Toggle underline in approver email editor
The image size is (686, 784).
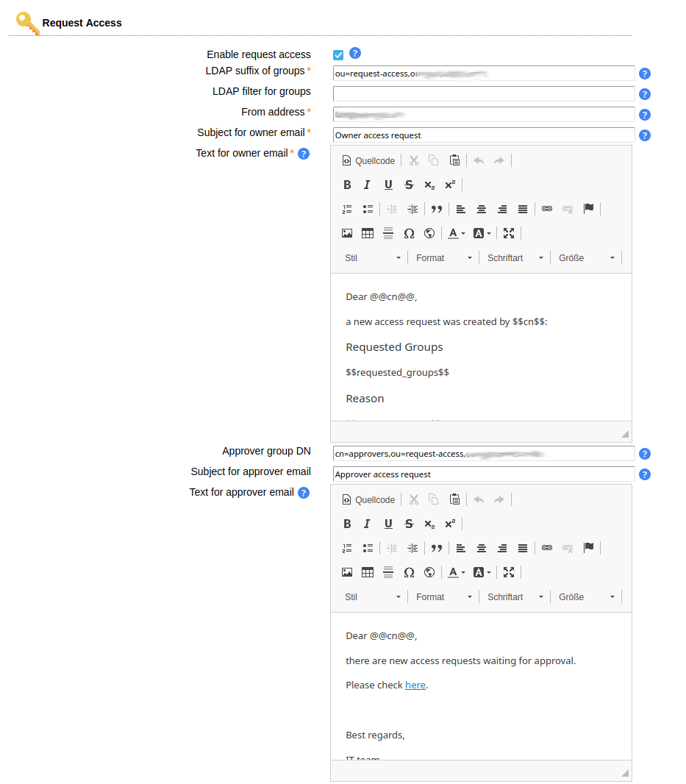(388, 524)
